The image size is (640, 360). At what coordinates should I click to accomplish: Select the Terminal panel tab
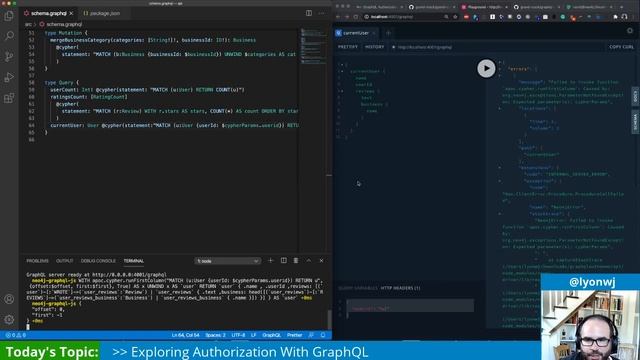pyautogui.click(x=134, y=261)
